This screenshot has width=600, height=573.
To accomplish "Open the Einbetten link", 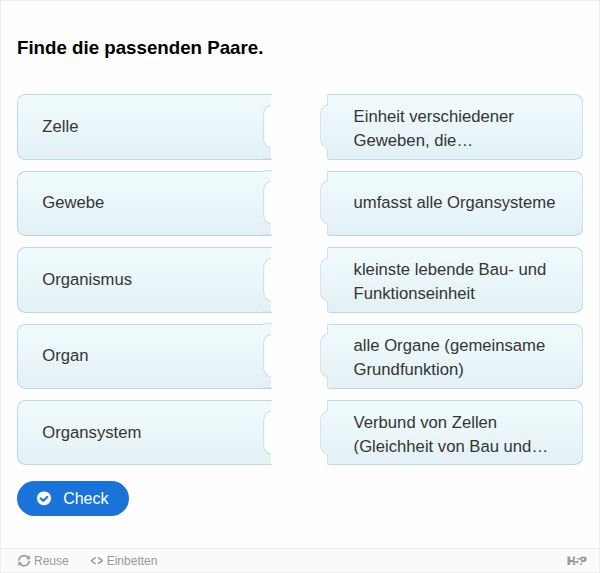I will coord(124,561).
